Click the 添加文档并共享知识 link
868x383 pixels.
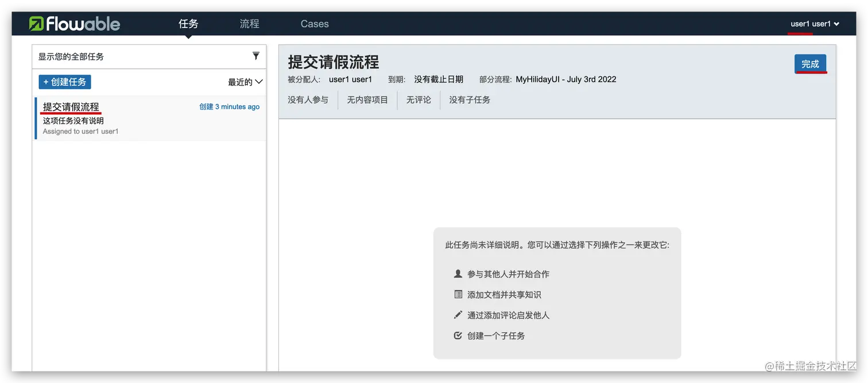[504, 295]
